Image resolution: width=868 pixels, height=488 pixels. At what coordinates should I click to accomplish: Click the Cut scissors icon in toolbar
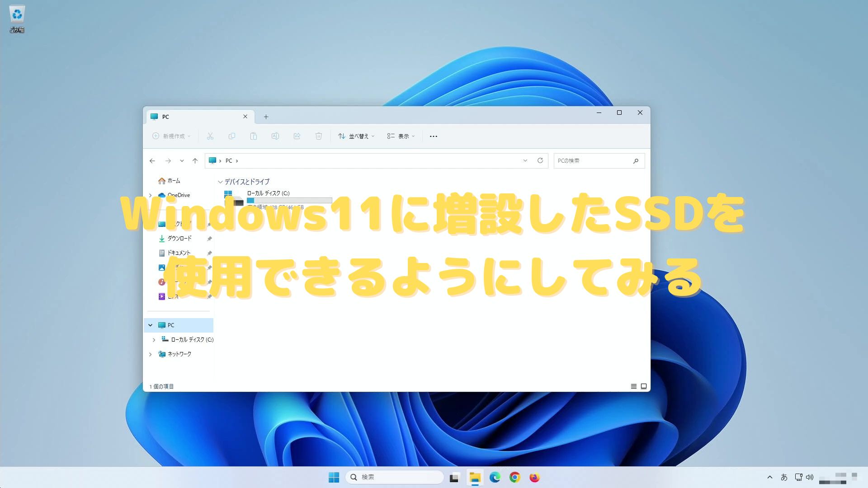[x=210, y=136]
